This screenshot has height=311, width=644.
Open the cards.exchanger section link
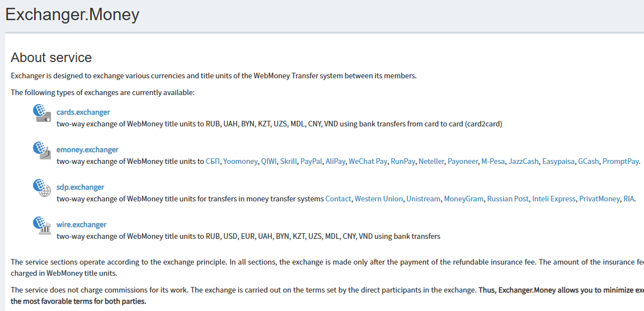pyautogui.click(x=83, y=112)
